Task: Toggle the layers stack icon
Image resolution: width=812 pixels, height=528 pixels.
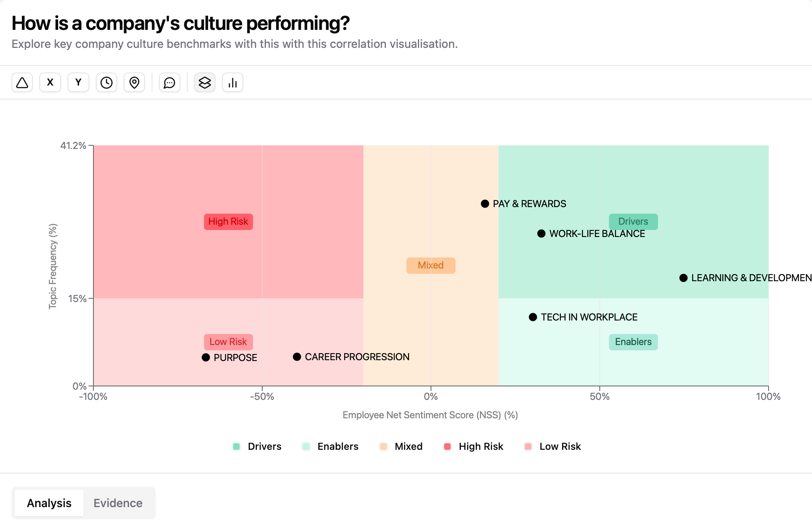Action: click(205, 83)
